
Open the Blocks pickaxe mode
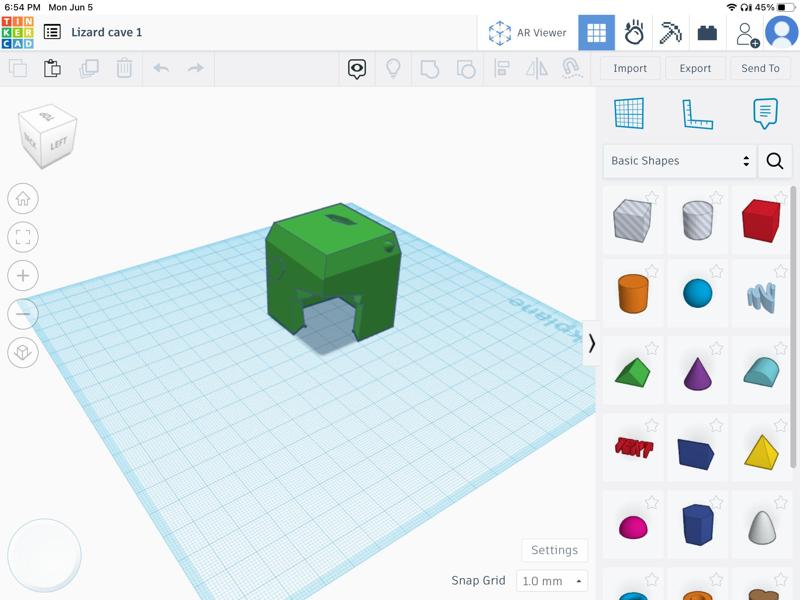(x=670, y=33)
